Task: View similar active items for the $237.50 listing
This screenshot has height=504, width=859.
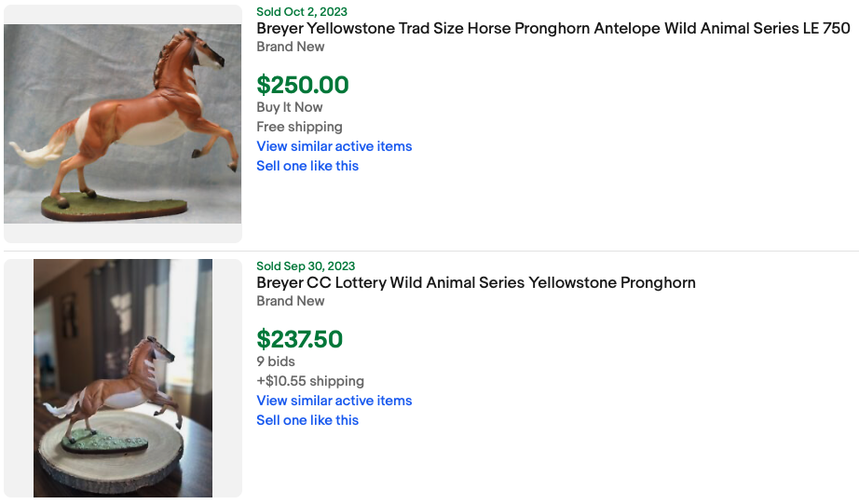Action: 334,401
